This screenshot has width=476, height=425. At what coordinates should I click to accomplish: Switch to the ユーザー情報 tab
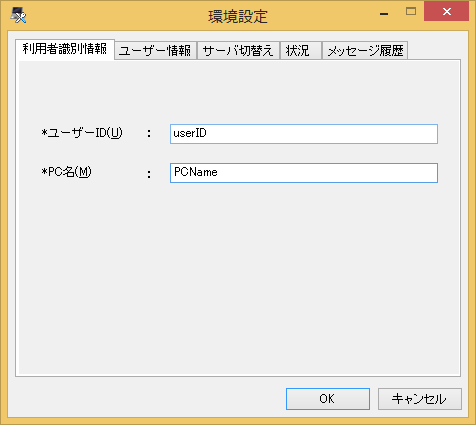(x=155, y=51)
